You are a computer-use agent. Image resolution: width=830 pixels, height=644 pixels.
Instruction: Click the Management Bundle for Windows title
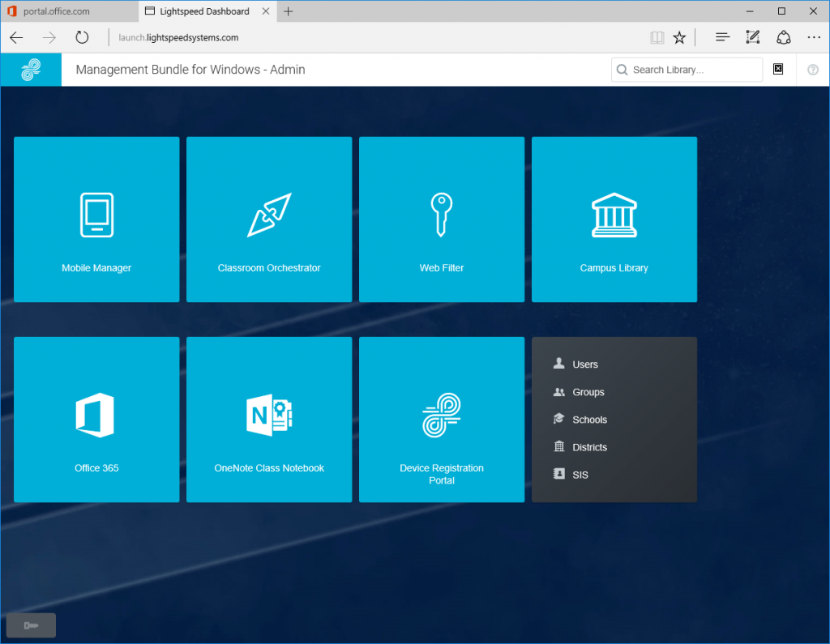coord(190,70)
